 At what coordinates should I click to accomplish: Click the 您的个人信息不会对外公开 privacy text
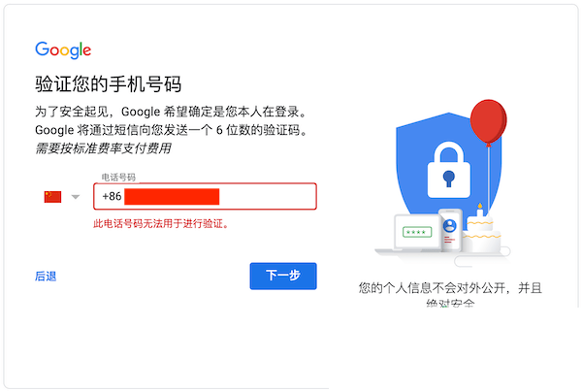click(448, 288)
